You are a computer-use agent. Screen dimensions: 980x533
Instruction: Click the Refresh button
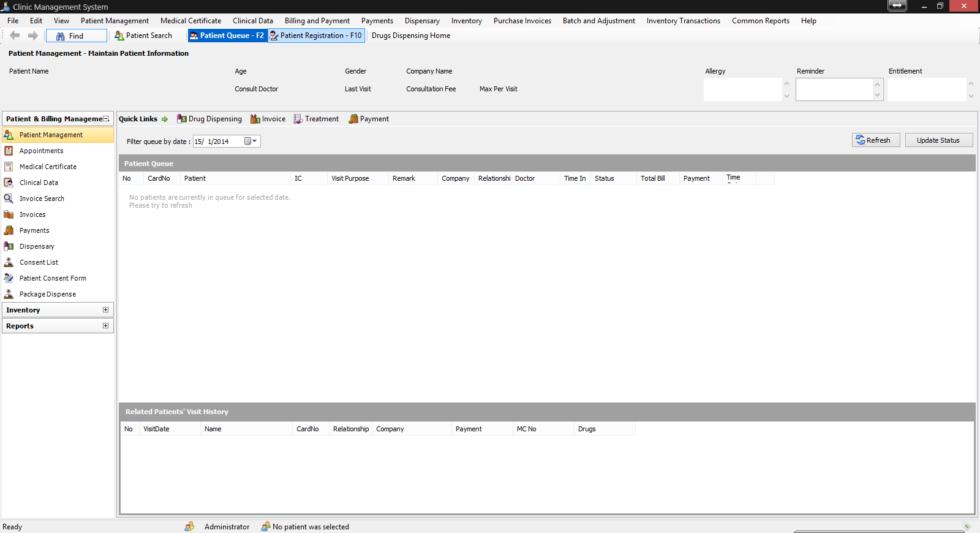tap(876, 140)
